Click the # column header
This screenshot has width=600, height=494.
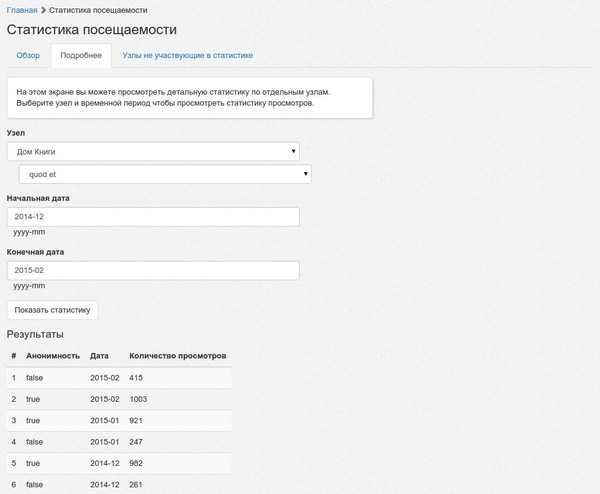click(13, 355)
